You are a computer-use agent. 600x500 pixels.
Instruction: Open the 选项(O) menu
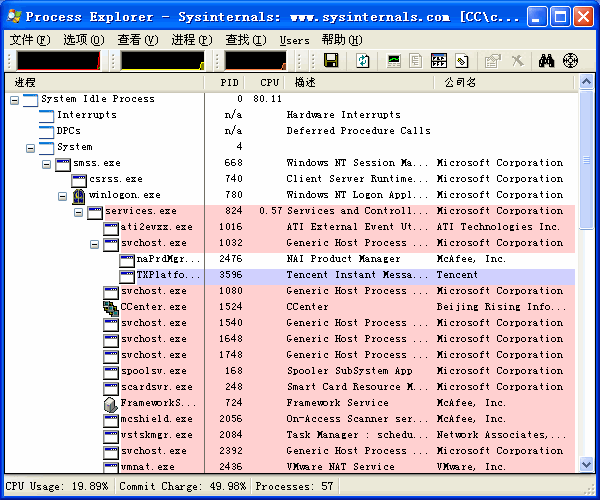(83, 40)
